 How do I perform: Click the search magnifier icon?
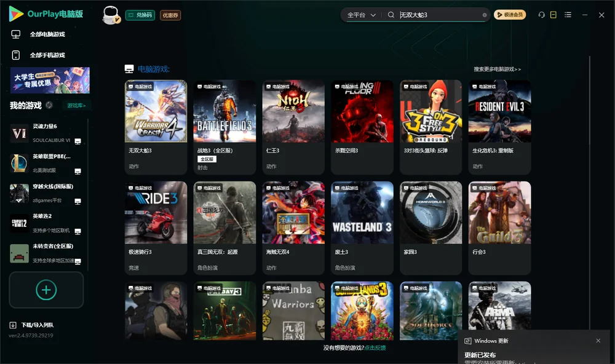point(391,15)
